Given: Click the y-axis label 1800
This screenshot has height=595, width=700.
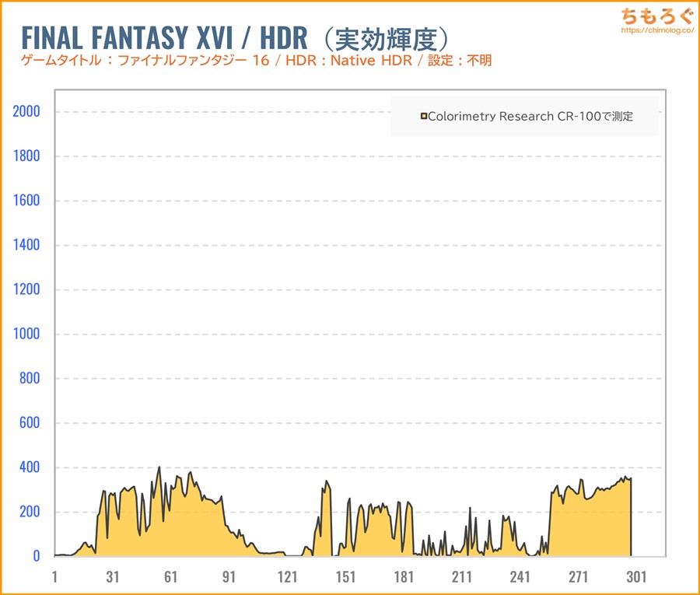Looking at the screenshot, I should [26, 156].
